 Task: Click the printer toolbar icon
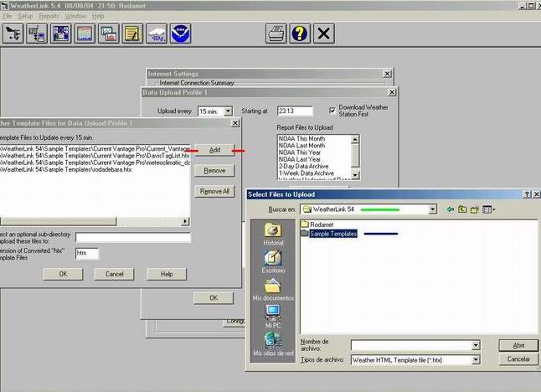coord(276,34)
